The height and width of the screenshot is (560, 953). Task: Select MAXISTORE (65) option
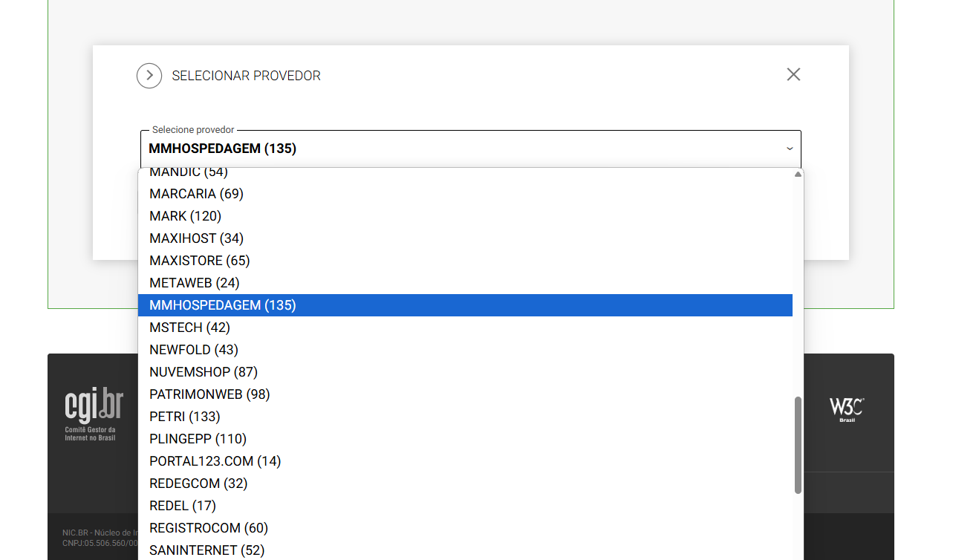(x=465, y=261)
